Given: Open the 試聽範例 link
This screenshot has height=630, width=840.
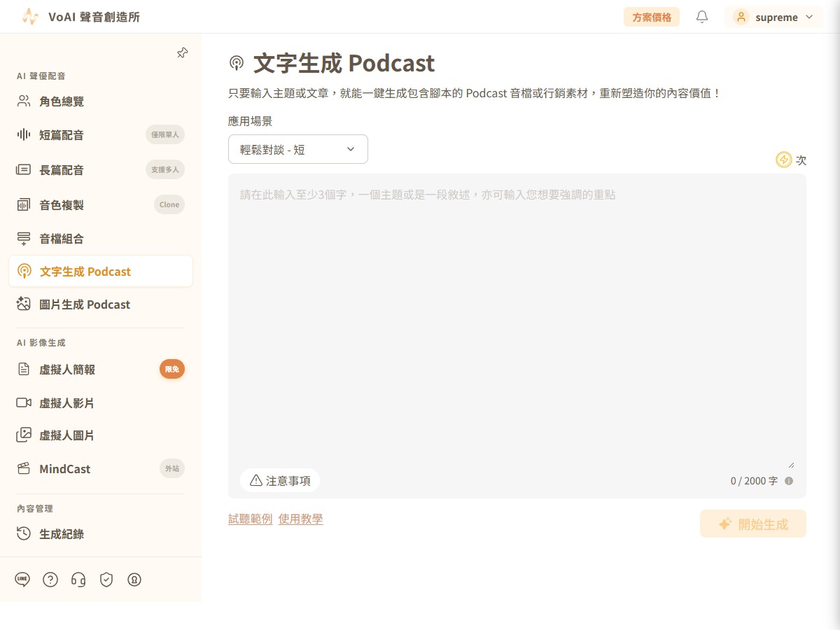Looking at the screenshot, I should point(250,519).
